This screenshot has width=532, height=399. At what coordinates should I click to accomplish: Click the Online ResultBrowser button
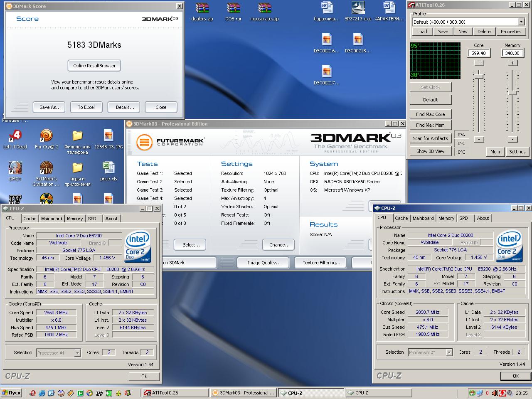tap(94, 66)
